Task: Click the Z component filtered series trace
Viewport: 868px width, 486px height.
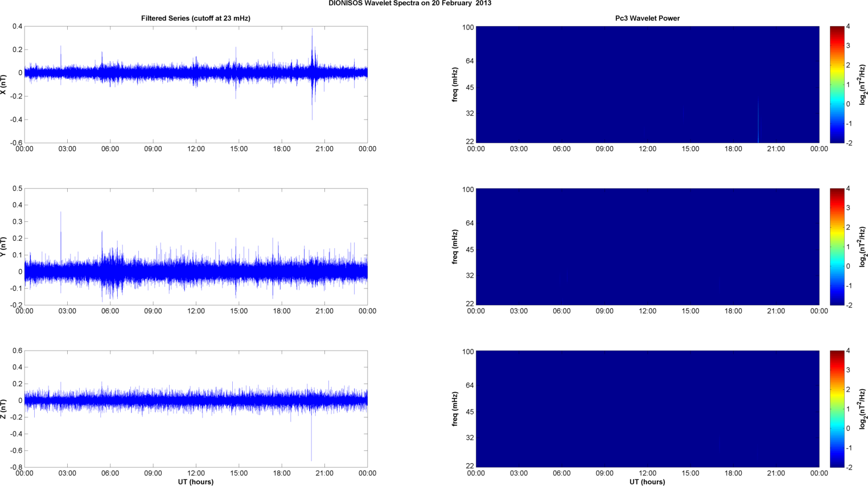Action: coord(196,400)
